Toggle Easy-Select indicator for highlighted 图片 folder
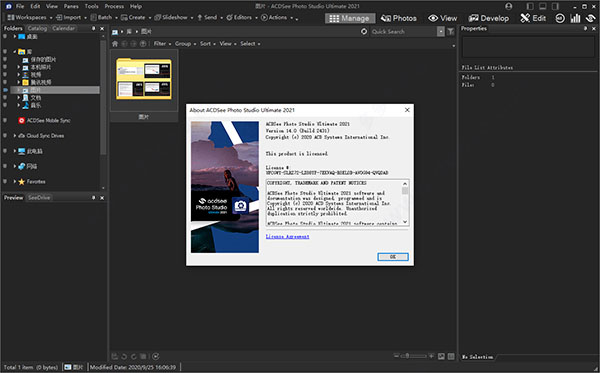This screenshot has height=373, width=600. [x=5, y=90]
